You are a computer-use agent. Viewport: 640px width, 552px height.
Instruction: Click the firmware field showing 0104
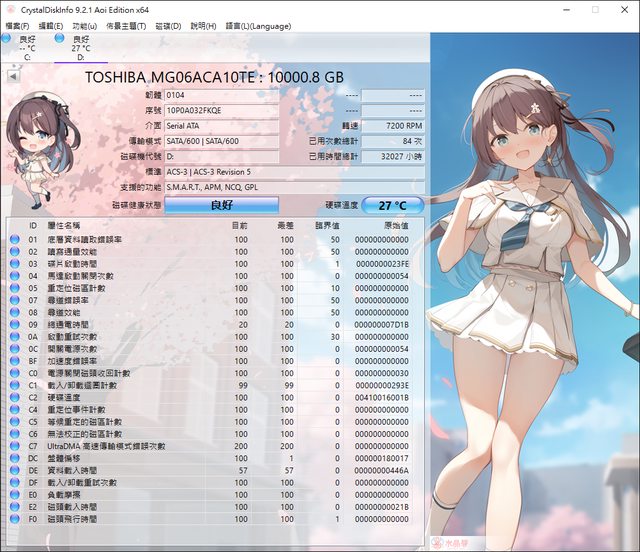click(221, 95)
